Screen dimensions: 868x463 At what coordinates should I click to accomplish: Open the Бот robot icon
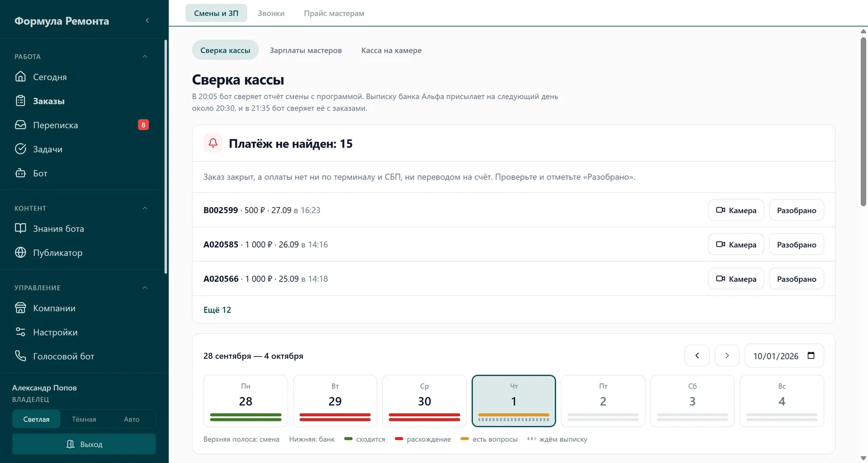21,173
